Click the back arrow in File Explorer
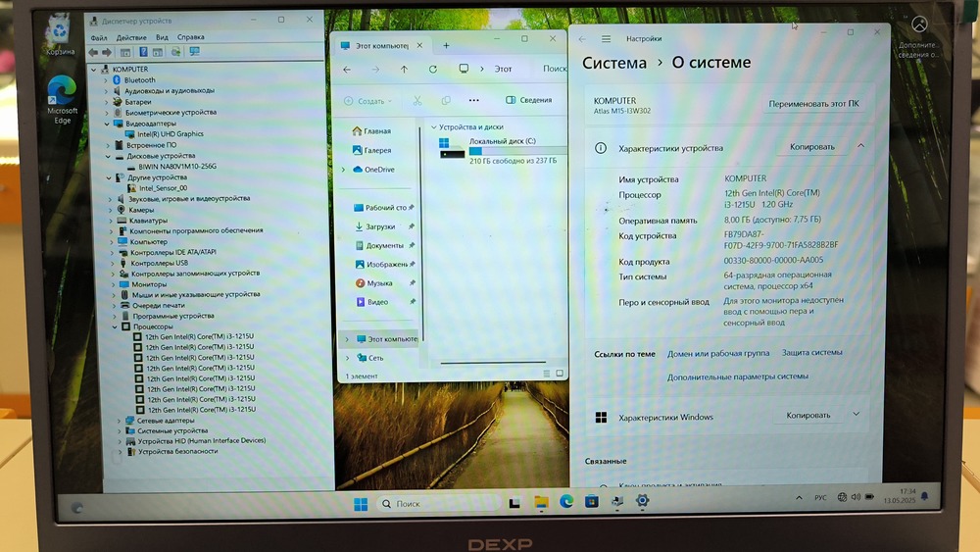980x552 pixels. click(347, 70)
